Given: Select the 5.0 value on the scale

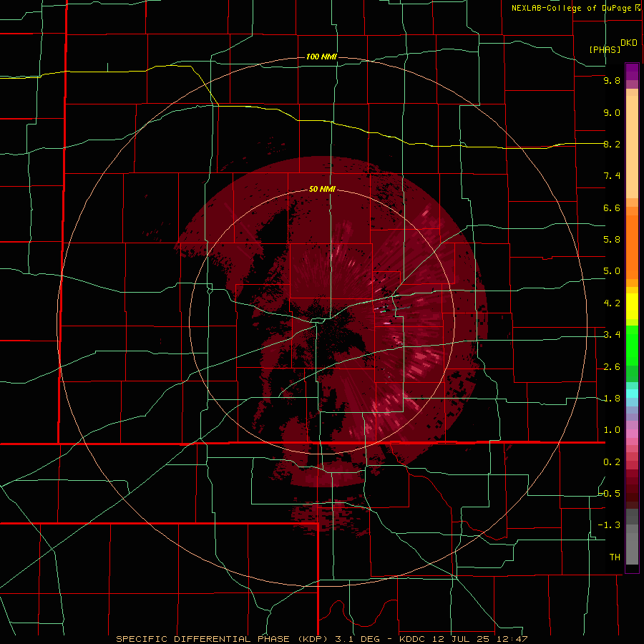Looking at the screenshot, I should click(x=612, y=271).
